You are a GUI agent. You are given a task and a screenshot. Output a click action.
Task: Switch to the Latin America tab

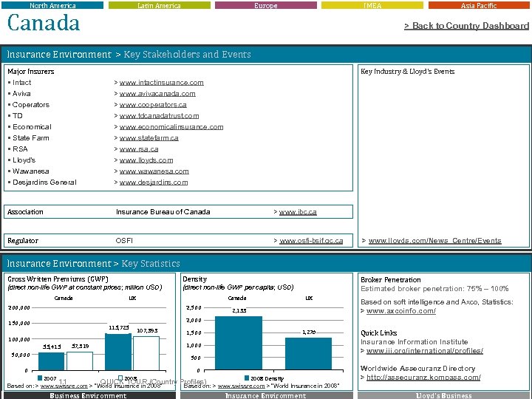click(x=159, y=5)
